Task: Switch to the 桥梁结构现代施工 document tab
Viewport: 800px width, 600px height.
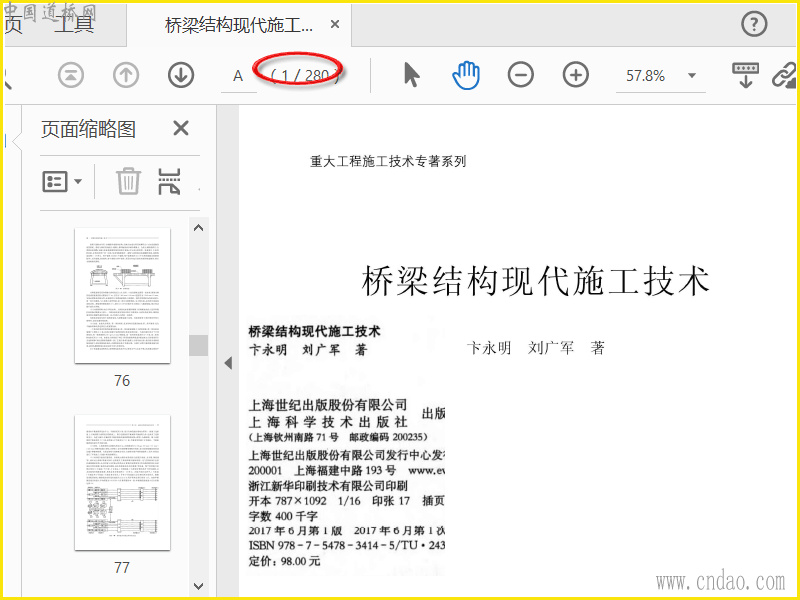Action: click(238, 24)
